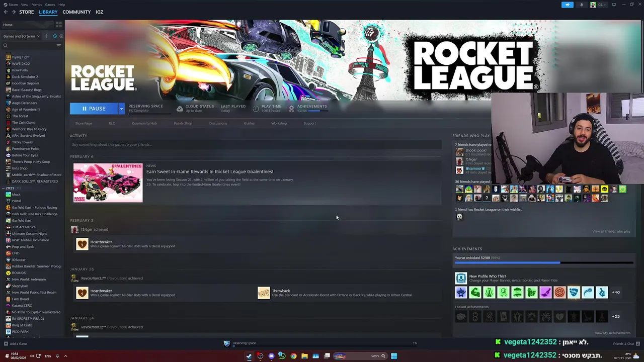Screen dimensions: 644x362
Task: Open the Windows Start button
Action: pyautogui.click(x=394, y=356)
